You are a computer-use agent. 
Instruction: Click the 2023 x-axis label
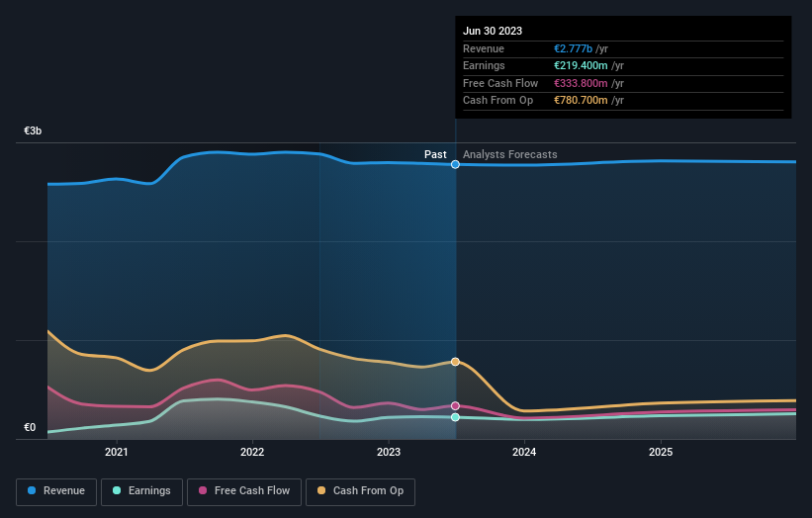[389, 452]
